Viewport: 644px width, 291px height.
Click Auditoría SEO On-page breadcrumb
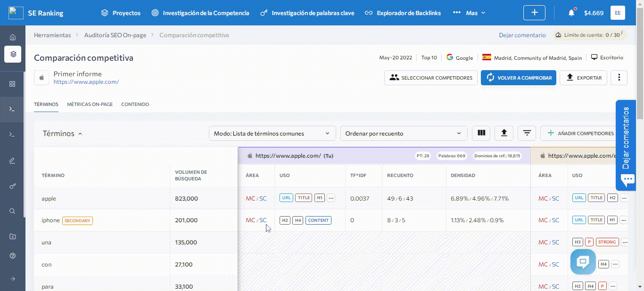115,35
